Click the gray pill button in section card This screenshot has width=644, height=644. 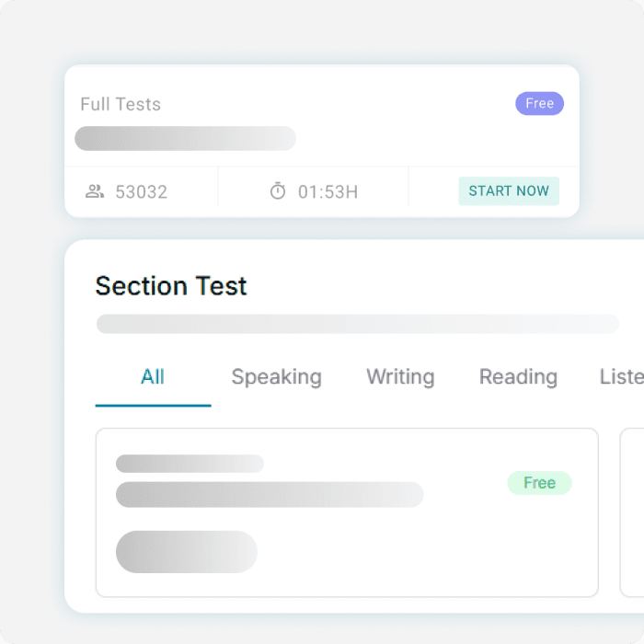(186, 551)
